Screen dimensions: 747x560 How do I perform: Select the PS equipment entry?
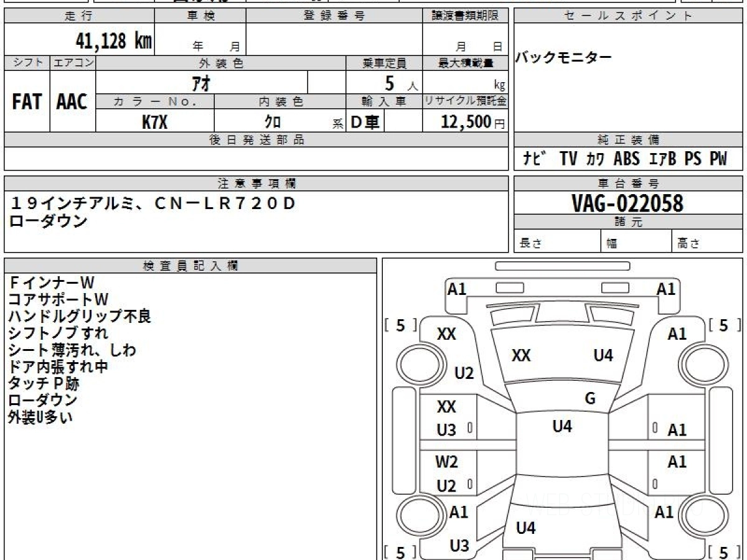693,159
